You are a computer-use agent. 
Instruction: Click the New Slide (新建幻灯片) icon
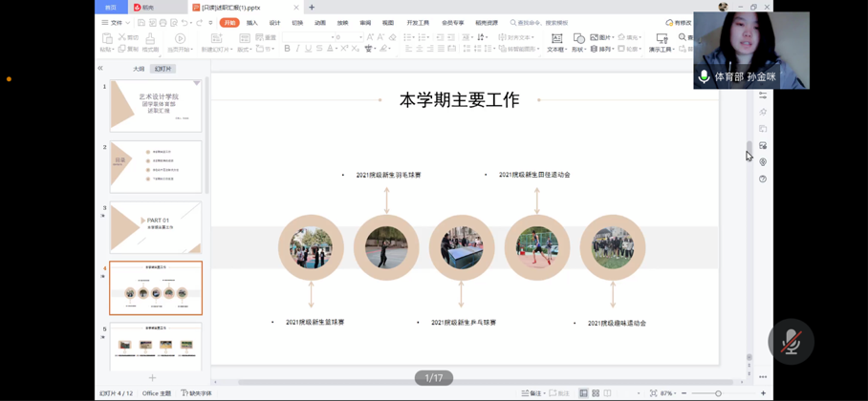216,38
